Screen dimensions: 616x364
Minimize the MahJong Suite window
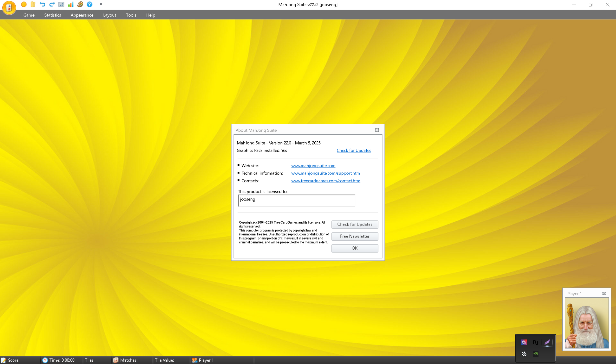pyautogui.click(x=574, y=5)
